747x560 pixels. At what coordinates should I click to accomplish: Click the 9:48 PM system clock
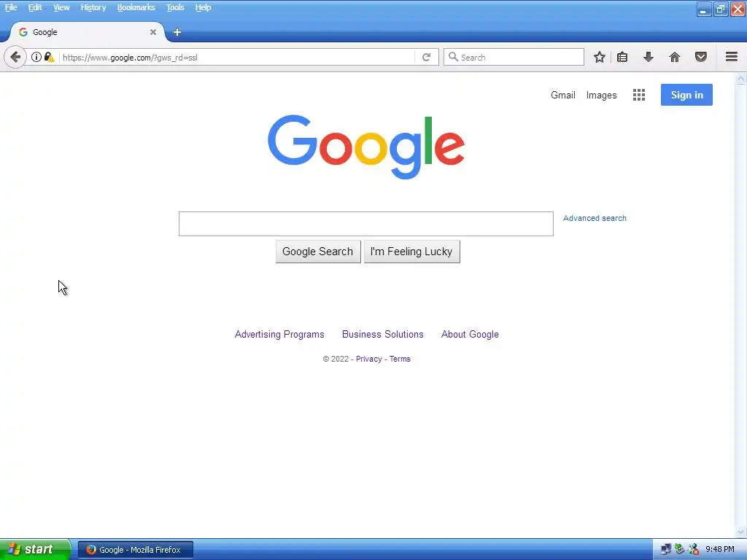click(720, 550)
